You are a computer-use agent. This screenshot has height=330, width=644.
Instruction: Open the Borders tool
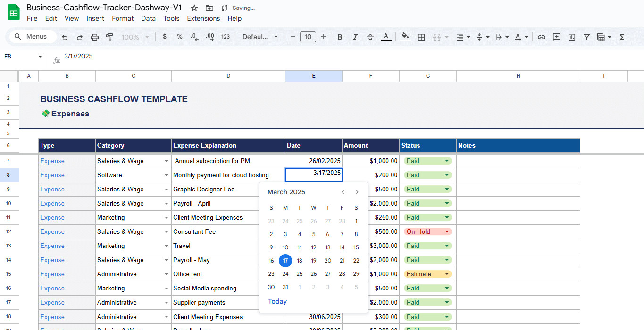point(421,37)
